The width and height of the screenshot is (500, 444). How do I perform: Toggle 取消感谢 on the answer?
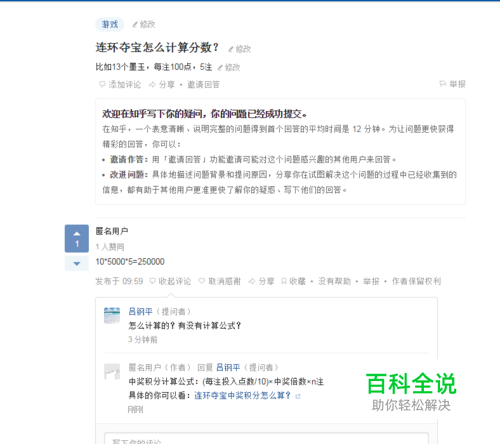[220, 281]
